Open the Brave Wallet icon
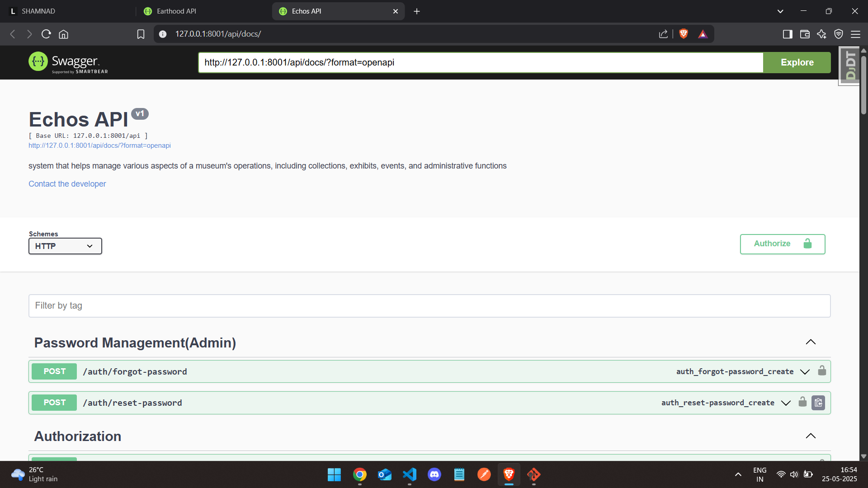 click(805, 34)
